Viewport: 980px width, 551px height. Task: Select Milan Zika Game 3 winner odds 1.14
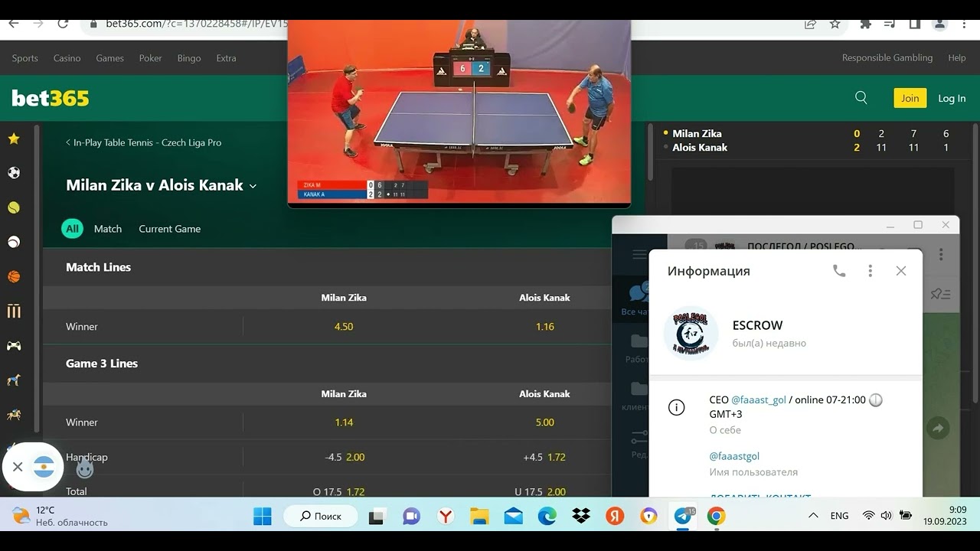tap(344, 422)
